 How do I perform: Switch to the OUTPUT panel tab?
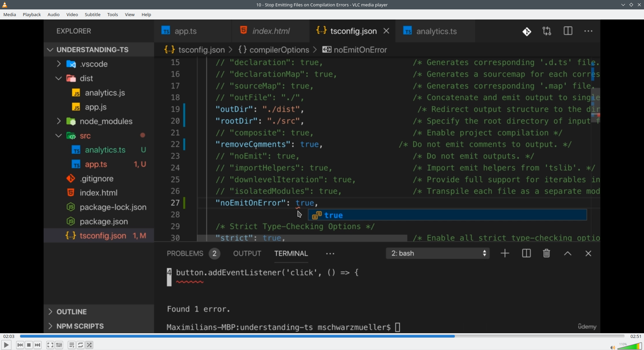247,254
